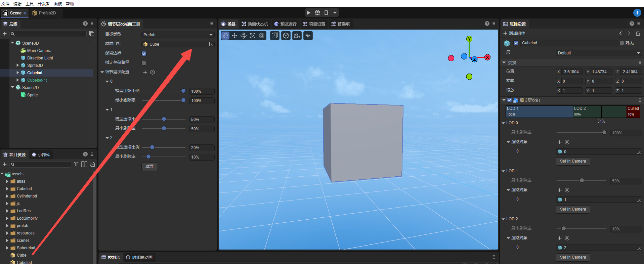Screen dimensions: 644x264
Task: Select the hand pan tool in scene toolbar
Action: pos(225,36)
